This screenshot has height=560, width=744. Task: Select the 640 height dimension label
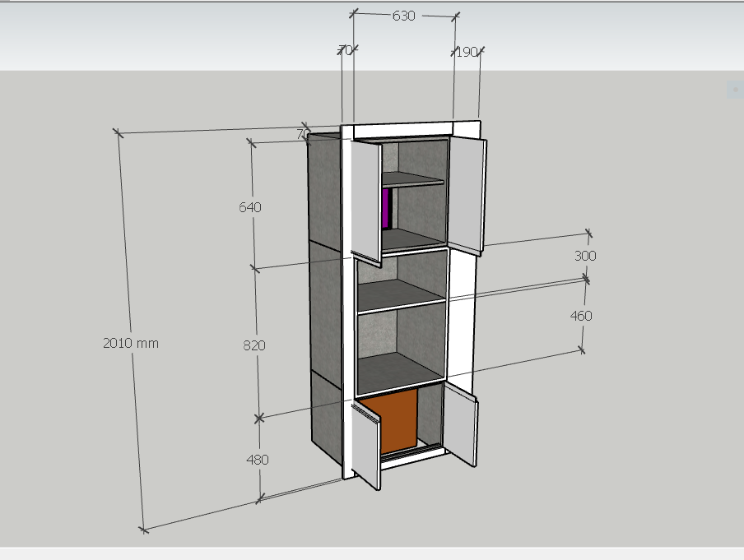(250, 207)
